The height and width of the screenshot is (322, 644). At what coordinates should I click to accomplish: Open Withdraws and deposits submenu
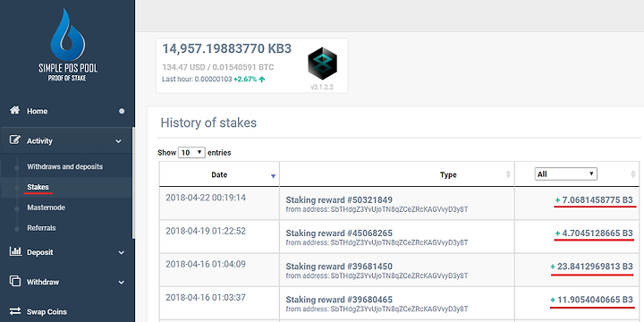click(65, 166)
